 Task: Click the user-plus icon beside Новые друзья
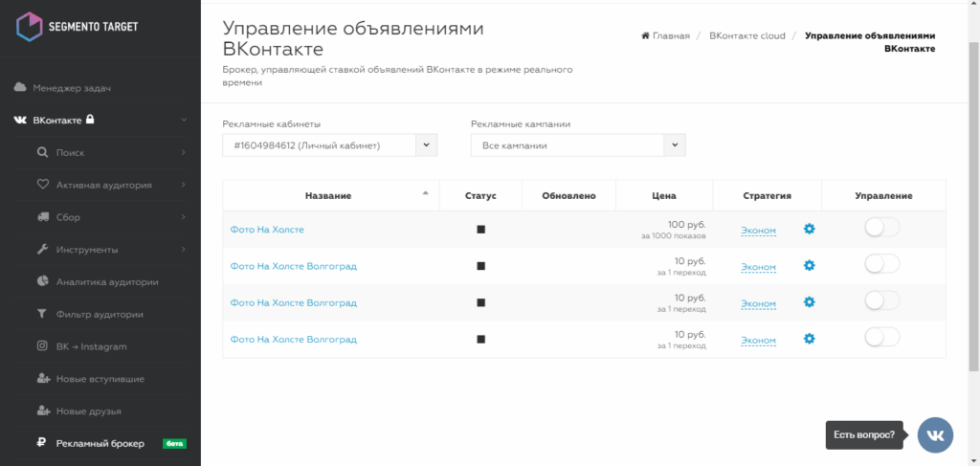43,411
